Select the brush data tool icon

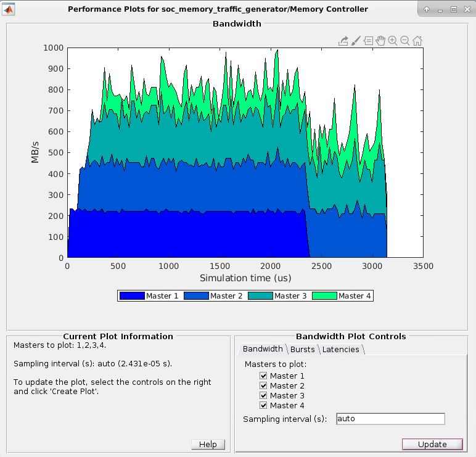pos(356,41)
